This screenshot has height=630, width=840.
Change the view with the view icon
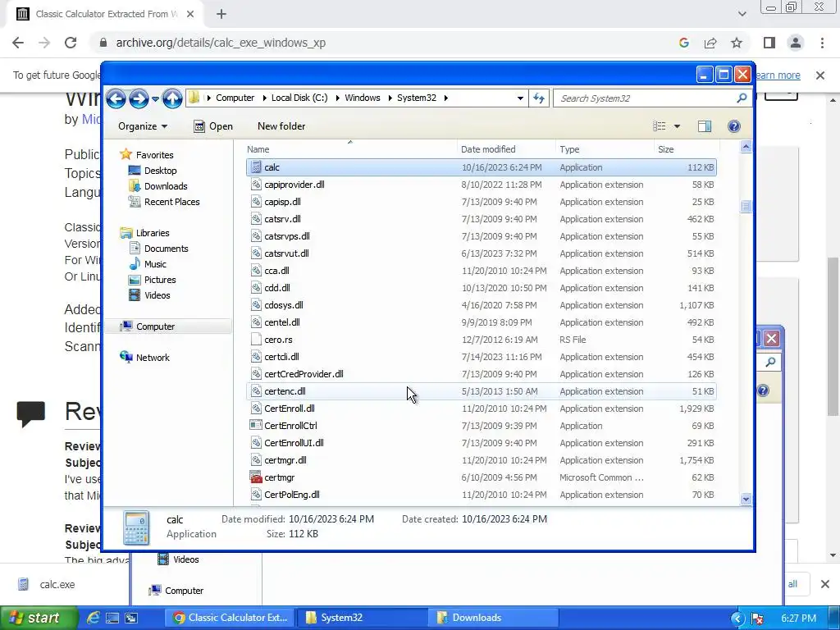(x=659, y=126)
